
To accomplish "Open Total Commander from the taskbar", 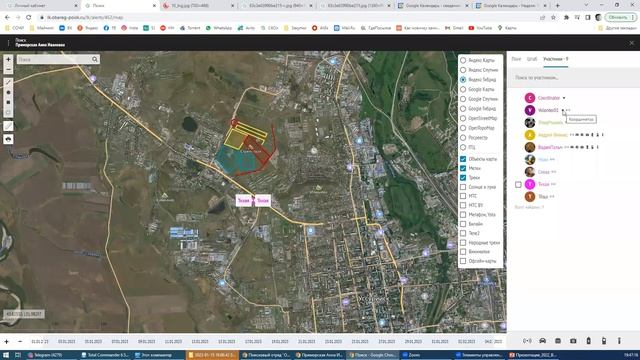I will [105, 355].
